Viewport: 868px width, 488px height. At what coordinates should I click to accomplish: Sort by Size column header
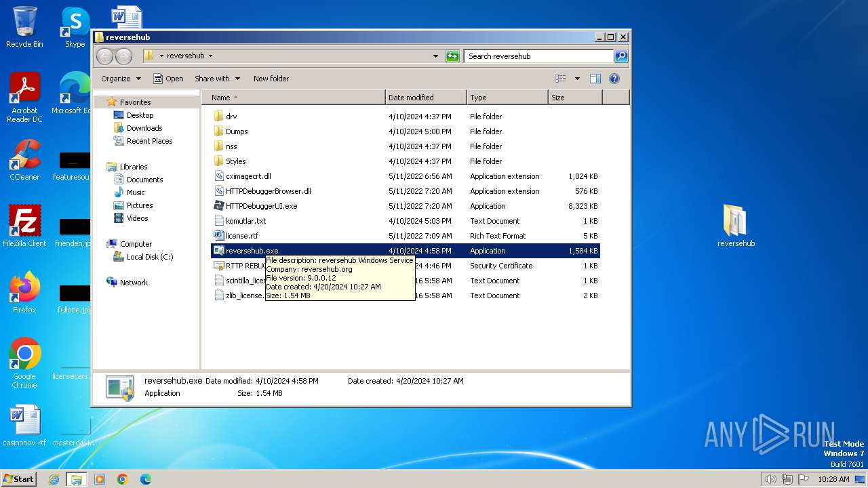[x=575, y=98]
